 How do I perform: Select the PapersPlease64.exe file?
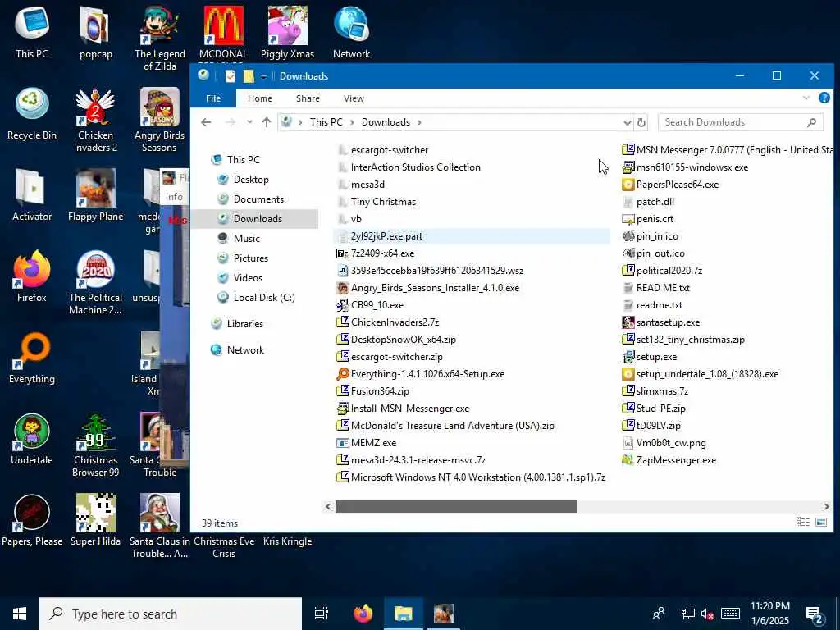[670, 185]
